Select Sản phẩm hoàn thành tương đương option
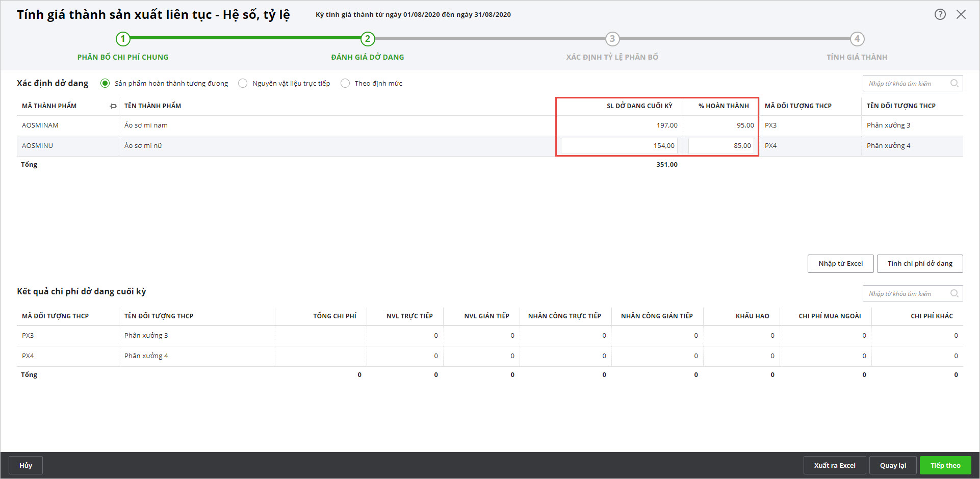Viewport: 980px width, 479px height. coord(105,83)
